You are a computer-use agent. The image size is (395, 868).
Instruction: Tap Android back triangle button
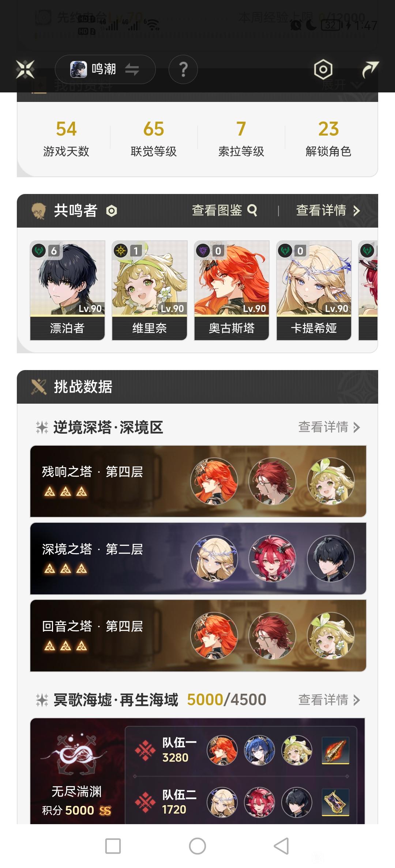[281, 846]
